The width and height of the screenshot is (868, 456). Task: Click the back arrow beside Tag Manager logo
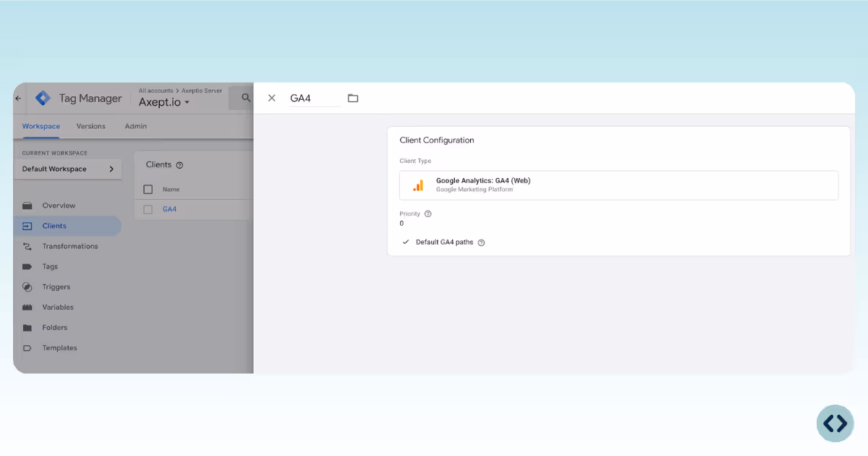coord(18,98)
